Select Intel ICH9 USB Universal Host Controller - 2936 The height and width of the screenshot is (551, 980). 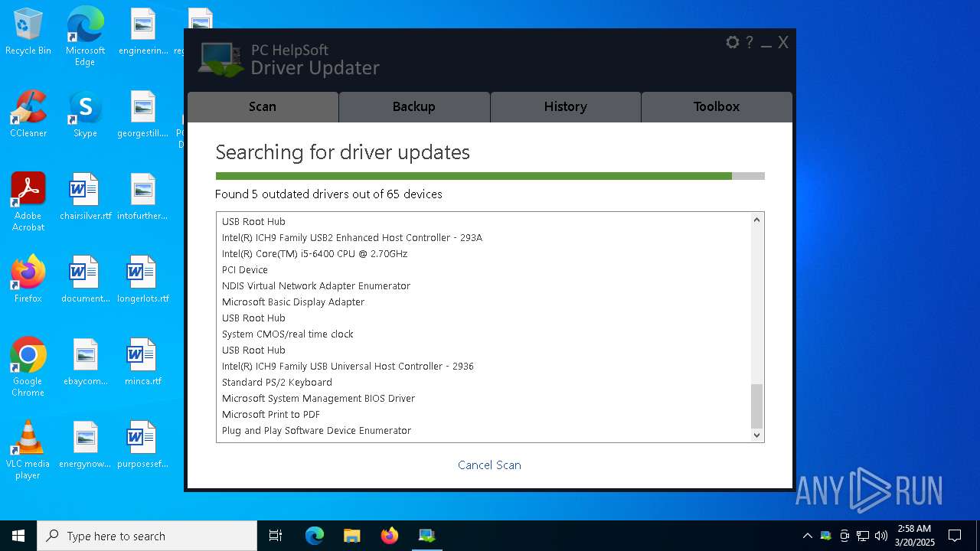pyautogui.click(x=348, y=366)
